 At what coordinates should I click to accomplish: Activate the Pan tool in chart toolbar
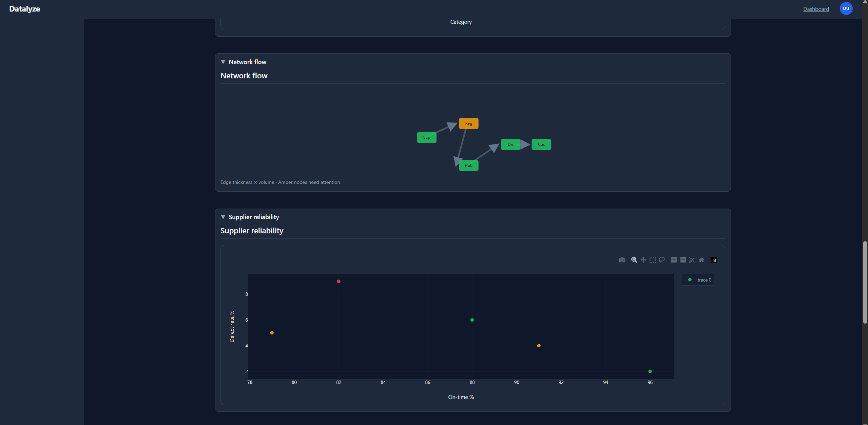(x=643, y=260)
